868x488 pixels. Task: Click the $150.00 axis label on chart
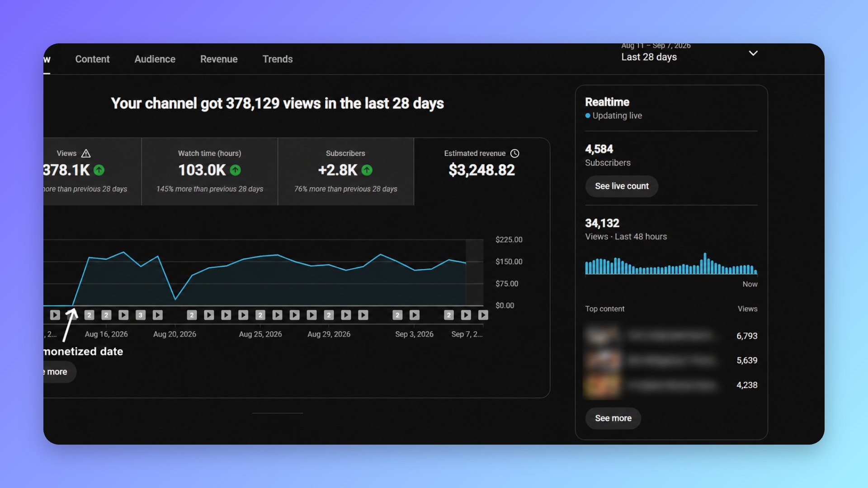pyautogui.click(x=509, y=262)
